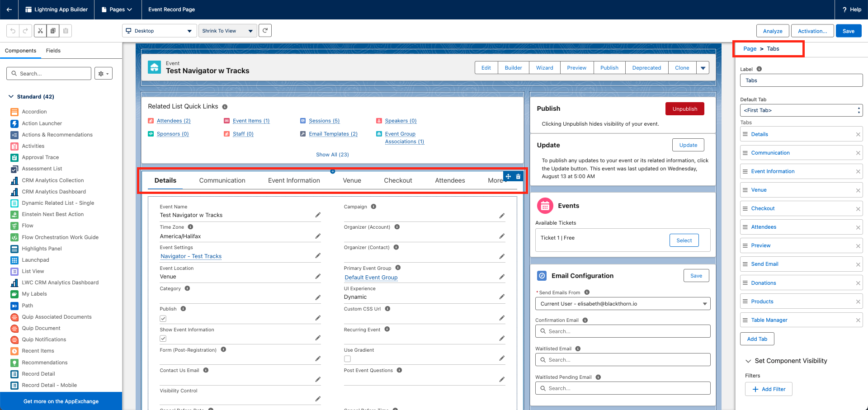Remove the Table Manager tab with X
This screenshot has width=868, height=410.
(x=858, y=320)
